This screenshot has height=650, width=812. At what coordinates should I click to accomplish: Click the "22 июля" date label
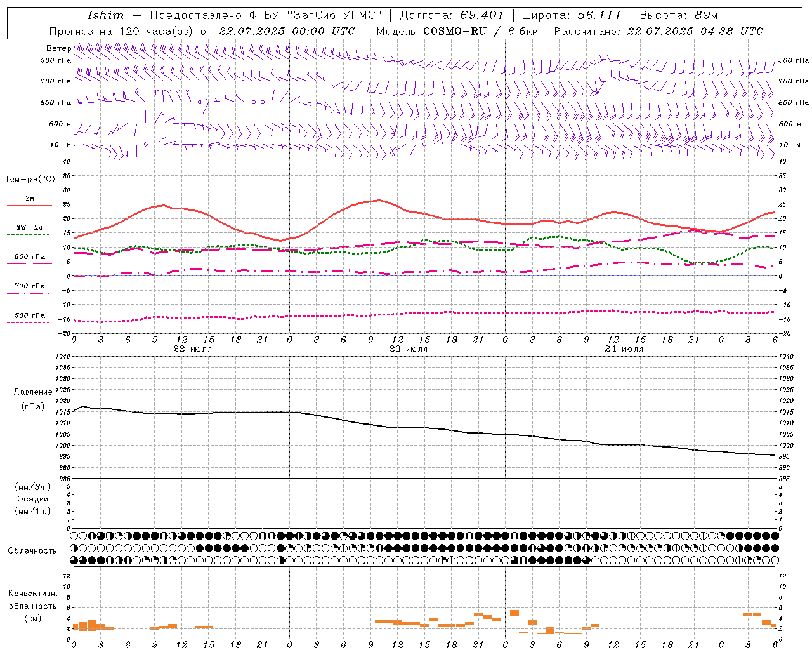pos(193,348)
